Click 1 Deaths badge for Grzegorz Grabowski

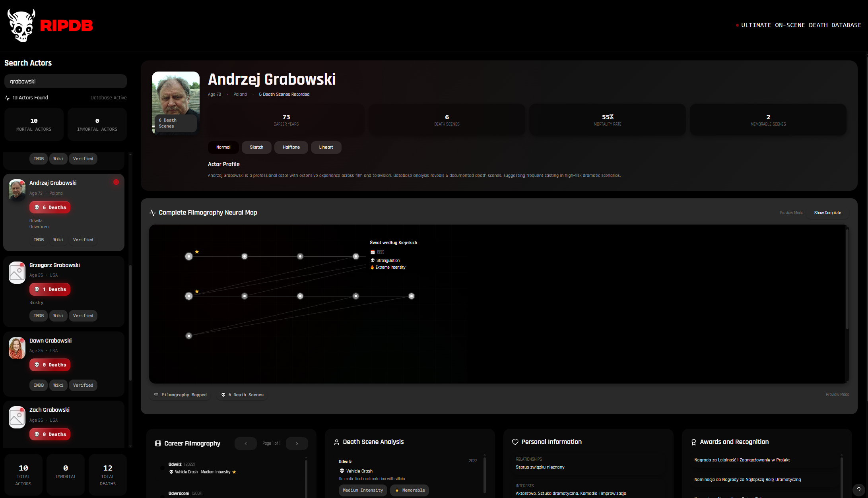(50, 289)
